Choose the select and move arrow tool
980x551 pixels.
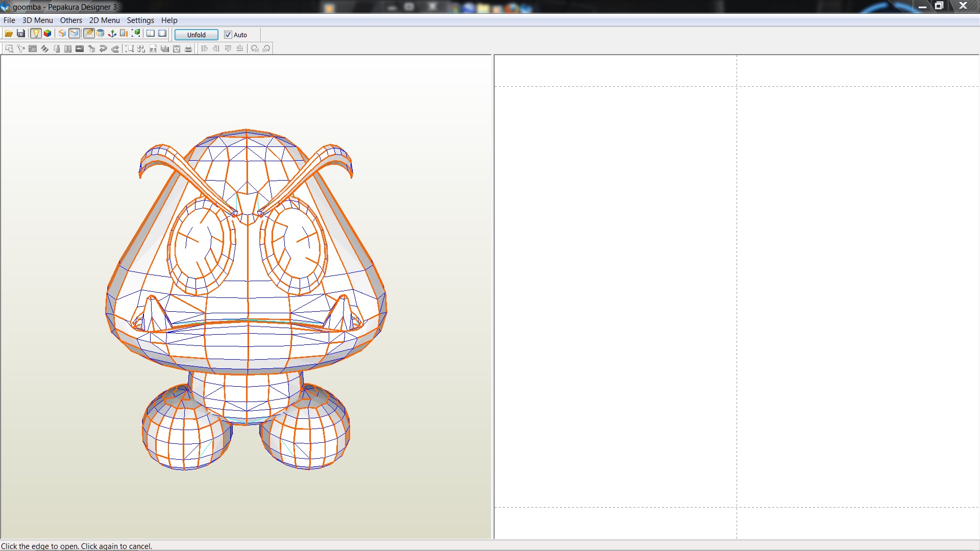[9, 49]
